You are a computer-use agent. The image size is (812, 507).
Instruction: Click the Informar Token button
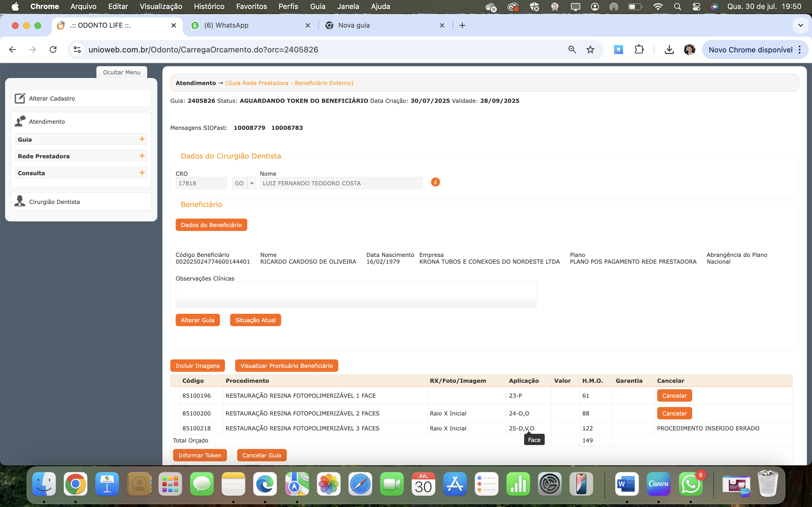[200, 455]
